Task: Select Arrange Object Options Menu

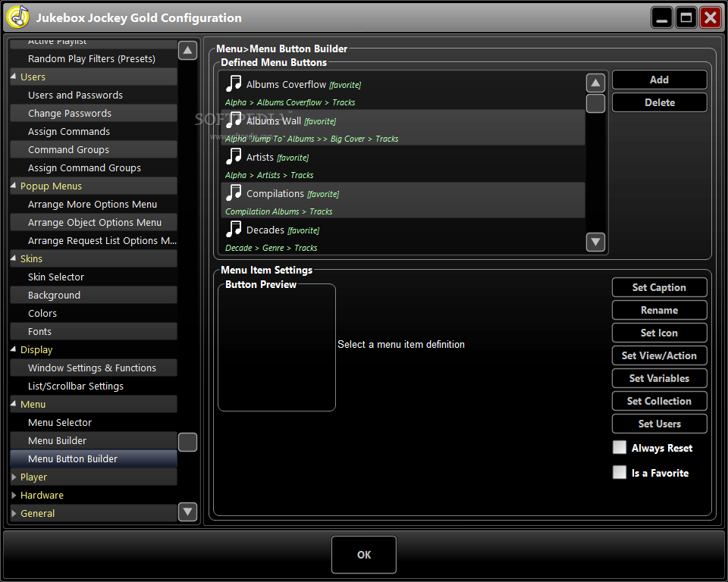Action: (93, 222)
